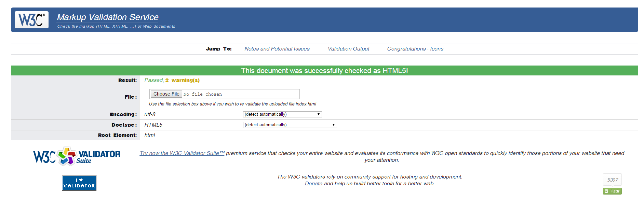Open the 'Try now the W3C Validator Suite' link
644x200 pixels.
coord(182,153)
